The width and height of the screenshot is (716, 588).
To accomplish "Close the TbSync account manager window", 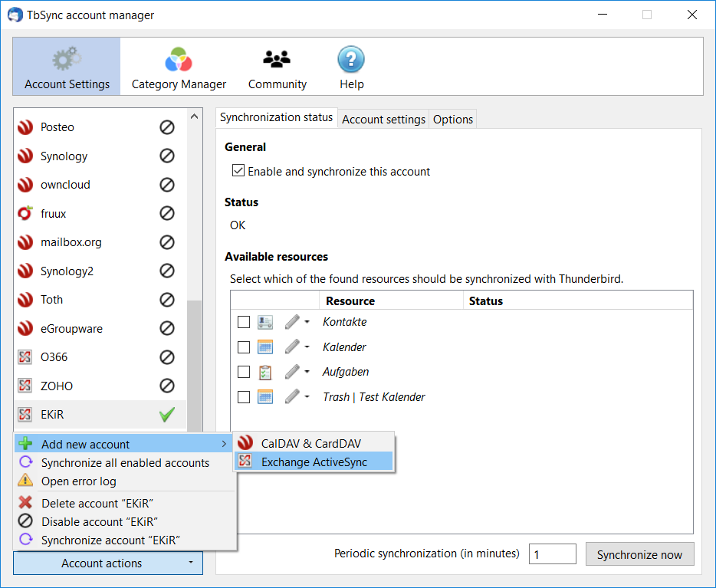I will pyautogui.click(x=691, y=15).
